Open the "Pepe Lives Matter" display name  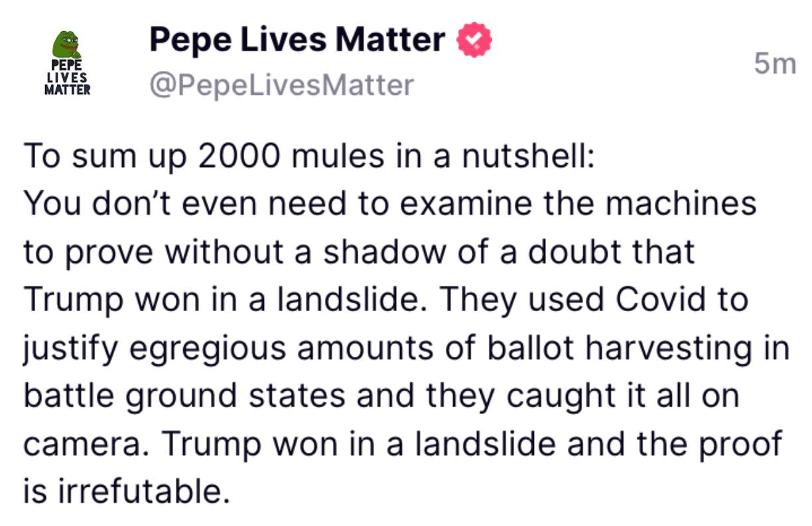click(x=297, y=40)
